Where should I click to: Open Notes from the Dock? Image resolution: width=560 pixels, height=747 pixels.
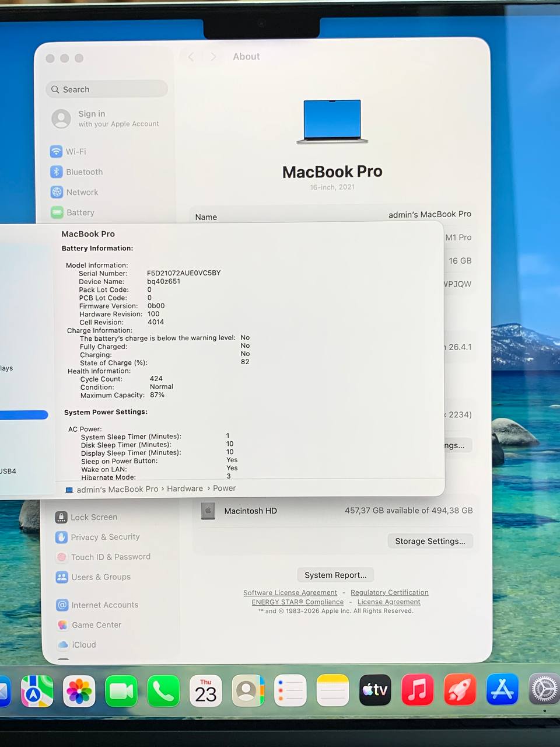332,690
